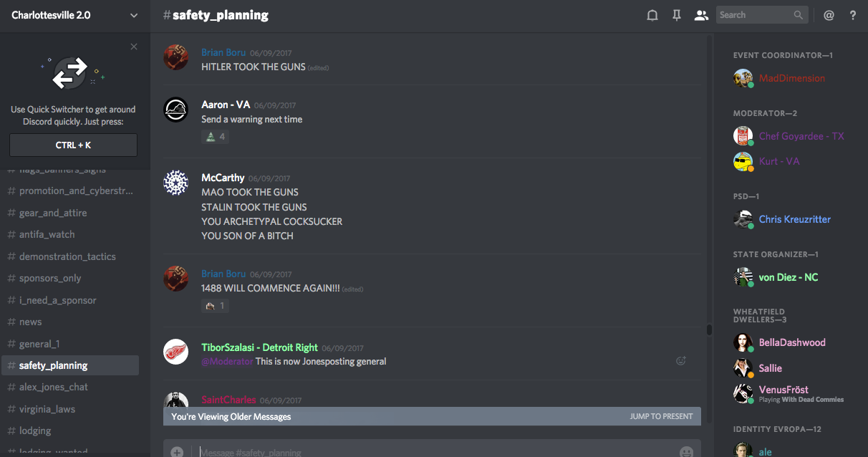This screenshot has height=457, width=868.
Task: Add reaction to TiborSzalasi's message
Action: pos(681,361)
